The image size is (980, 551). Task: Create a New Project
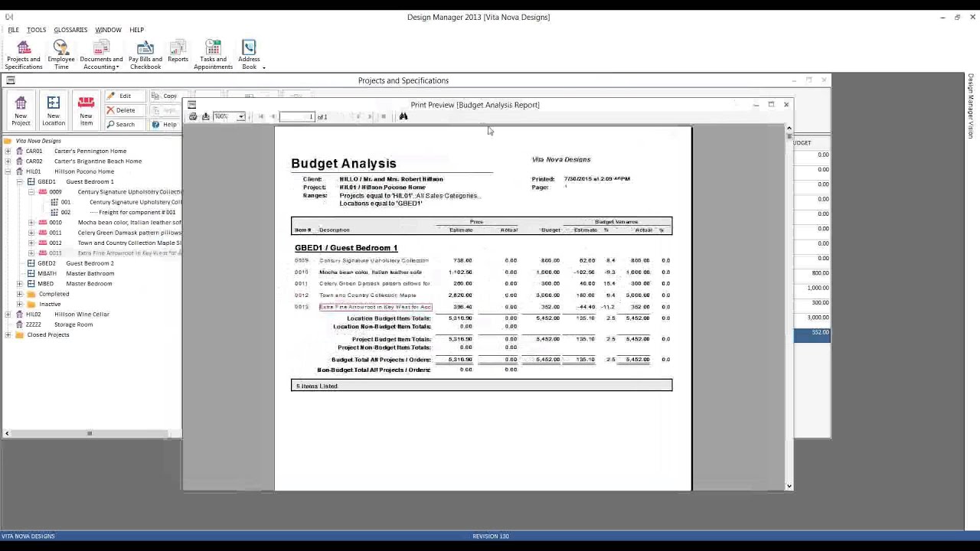point(21,110)
